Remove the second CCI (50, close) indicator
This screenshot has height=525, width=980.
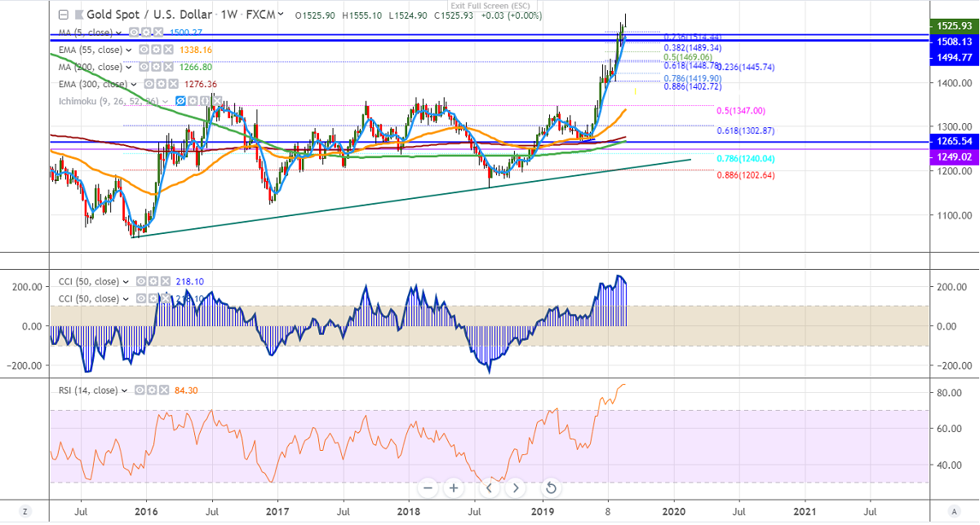coord(166,298)
